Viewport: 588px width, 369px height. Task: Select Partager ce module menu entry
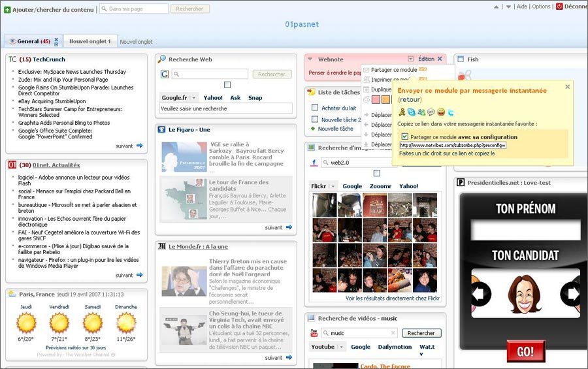pyautogui.click(x=393, y=70)
